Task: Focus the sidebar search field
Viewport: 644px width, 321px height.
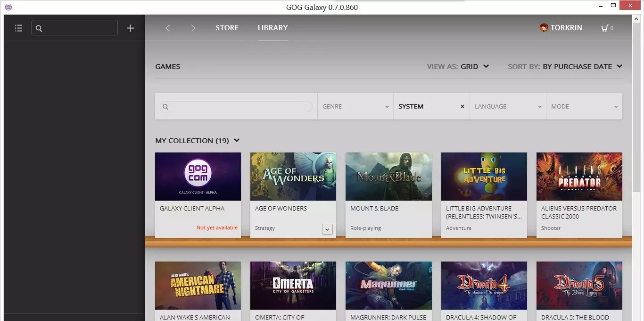Action: point(74,28)
